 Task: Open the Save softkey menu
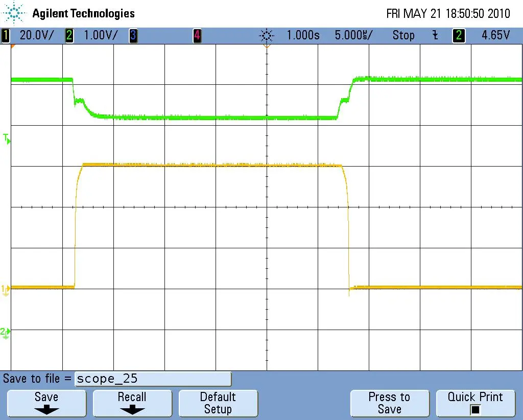tap(46, 403)
